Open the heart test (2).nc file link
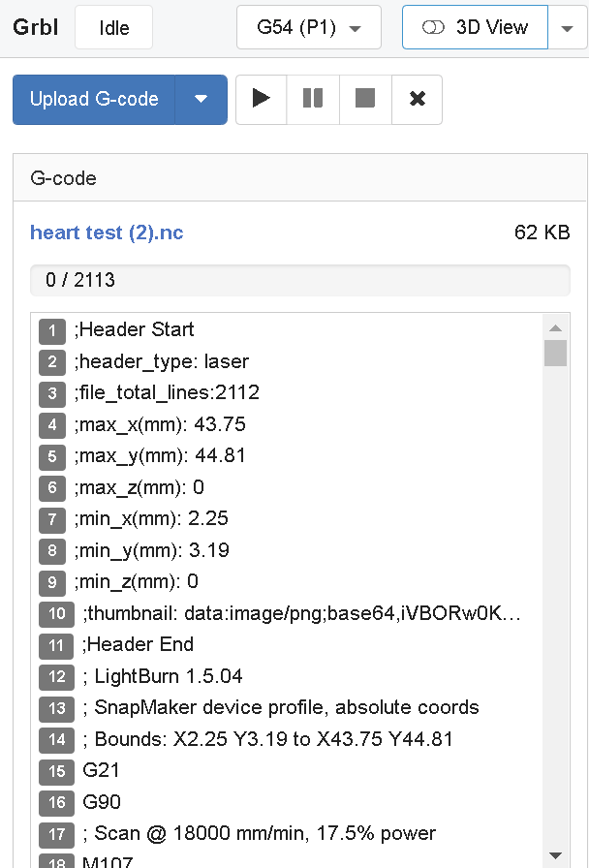Image resolution: width=589 pixels, height=868 pixels. (x=107, y=232)
